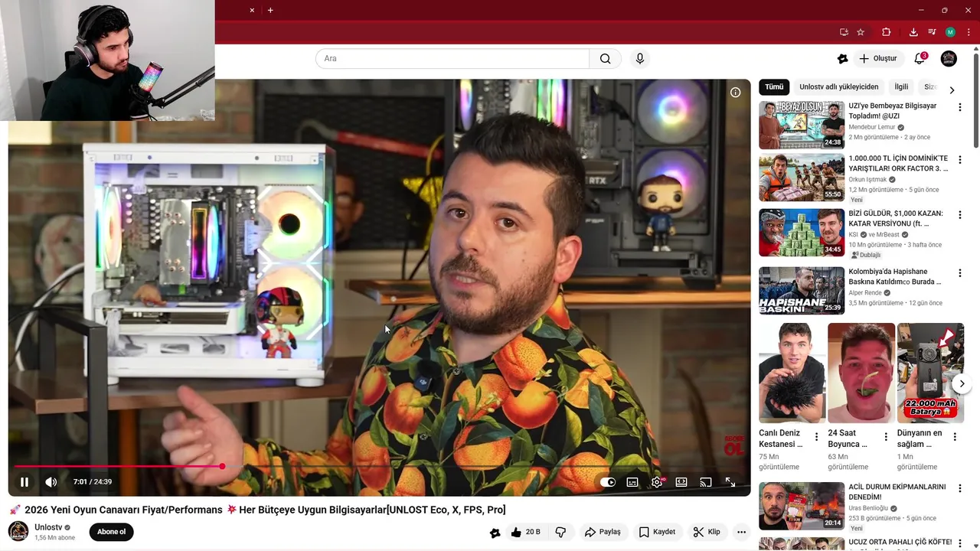This screenshot has height=551, width=980.
Task: Cast video to a TV
Action: pos(706,482)
